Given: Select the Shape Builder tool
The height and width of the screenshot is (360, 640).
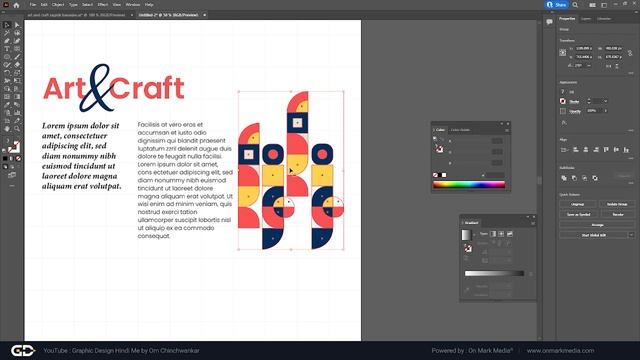Looking at the screenshot, I should pyautogui.click(x=7, y=89).
